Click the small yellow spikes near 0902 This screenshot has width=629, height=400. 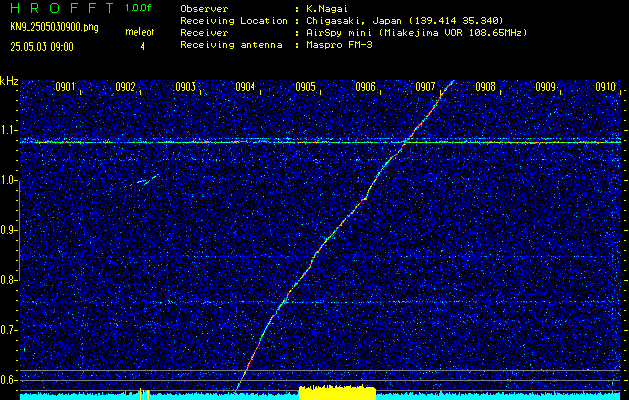coord(144,394)
